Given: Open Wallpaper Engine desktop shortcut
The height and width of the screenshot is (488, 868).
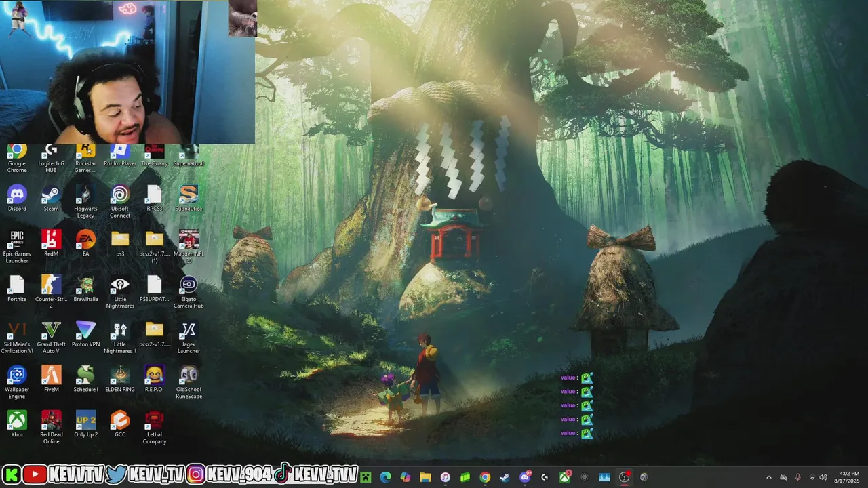Looking at the screenshot, I should [17, 382].
